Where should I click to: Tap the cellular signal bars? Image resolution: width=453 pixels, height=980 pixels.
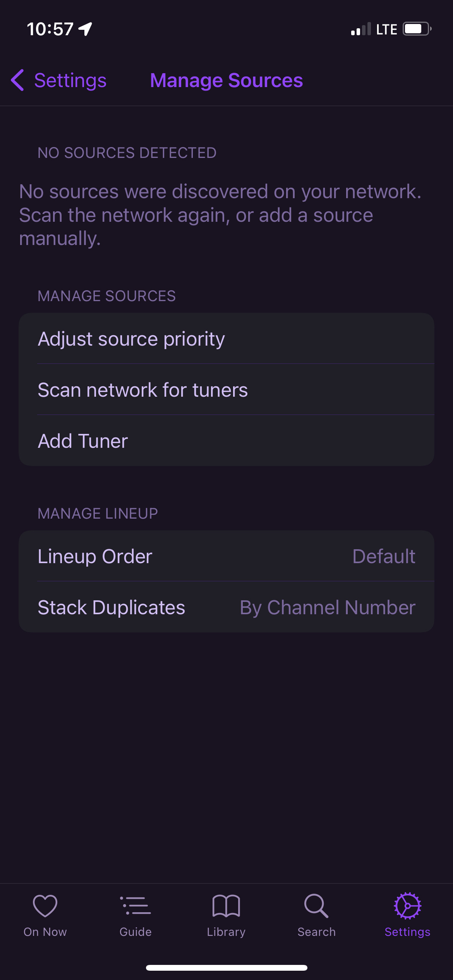pyautogui.click(x=360, y=29)
